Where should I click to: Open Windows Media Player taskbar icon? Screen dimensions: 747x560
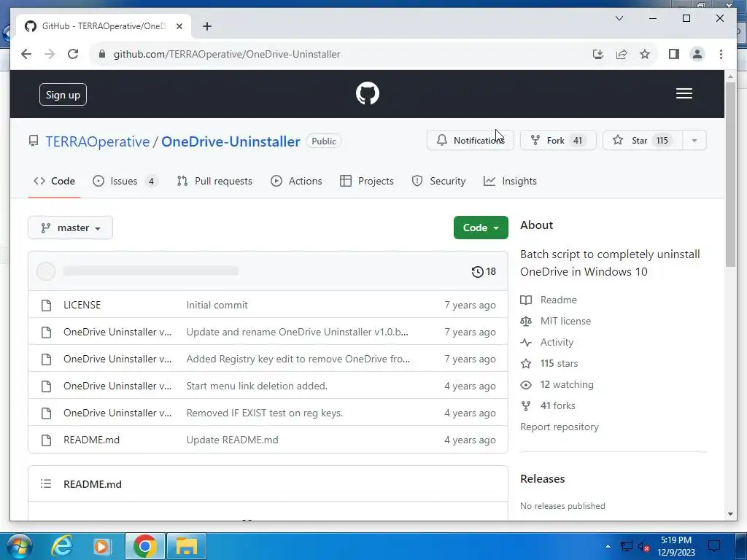(101, 545)
